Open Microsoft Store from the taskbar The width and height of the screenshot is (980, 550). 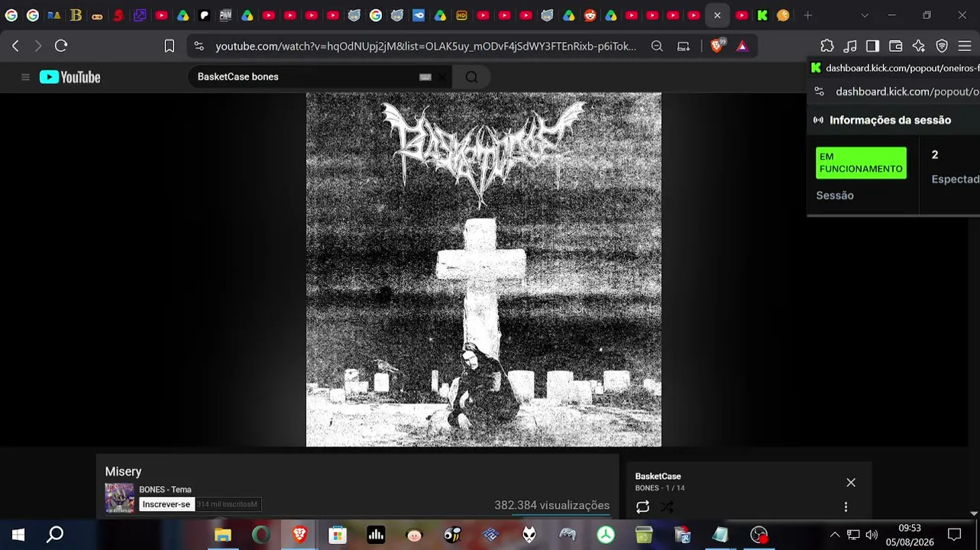tap(338, 535)
